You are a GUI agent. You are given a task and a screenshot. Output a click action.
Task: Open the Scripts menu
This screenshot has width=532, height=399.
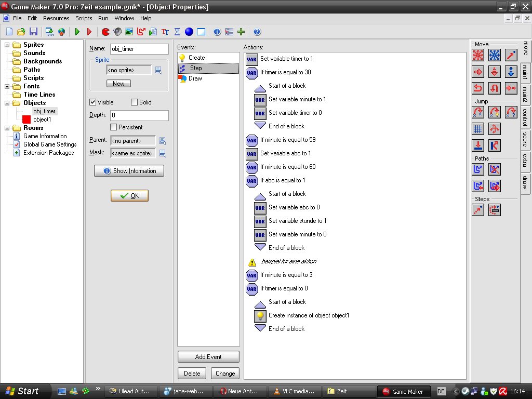tap(84, 18)
